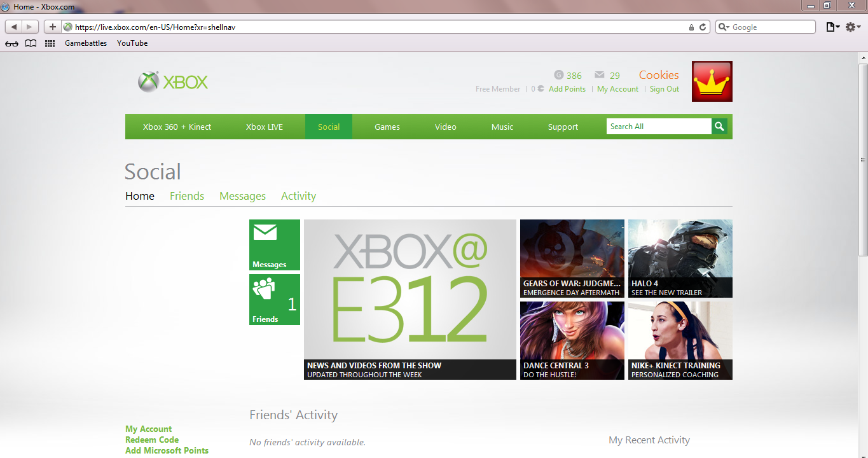Switch to the Messages tab under Social
The width and height of the screenshot is (868, 458).
click(x=242, y=196)
